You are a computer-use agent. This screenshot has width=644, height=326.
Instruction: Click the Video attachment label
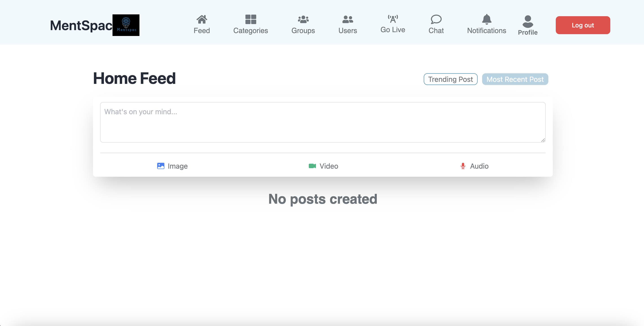[329, 166]
